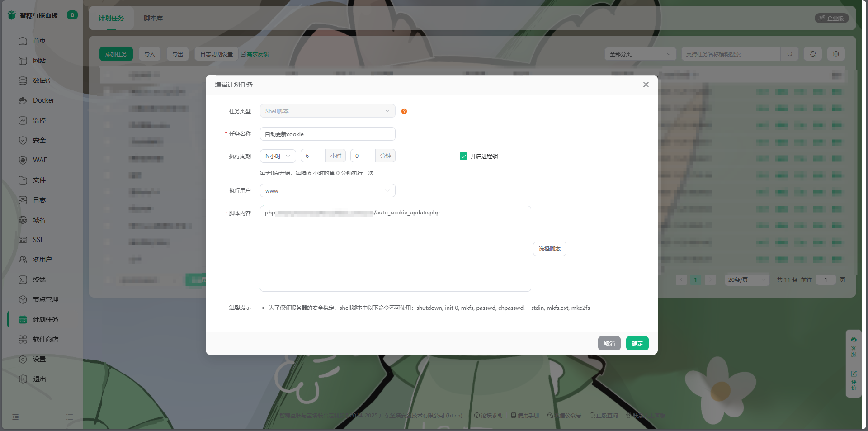Viewport: 868px width, 431px height.
Task: Expand the N小时 execution cycle dropdown
Action: (x=278, y=156)
